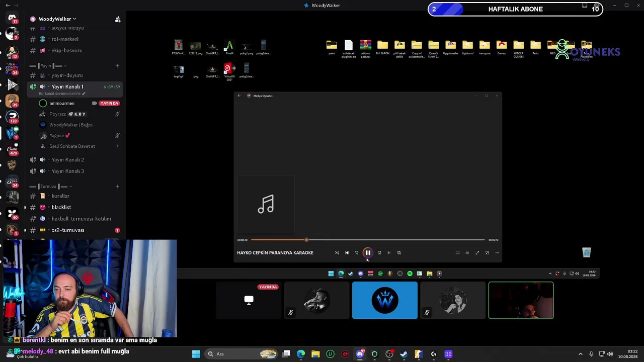This screenshot has width=644, height=362.
Task: Select the green-bordered webcam participant tile
Action: (x=521, y=300)
